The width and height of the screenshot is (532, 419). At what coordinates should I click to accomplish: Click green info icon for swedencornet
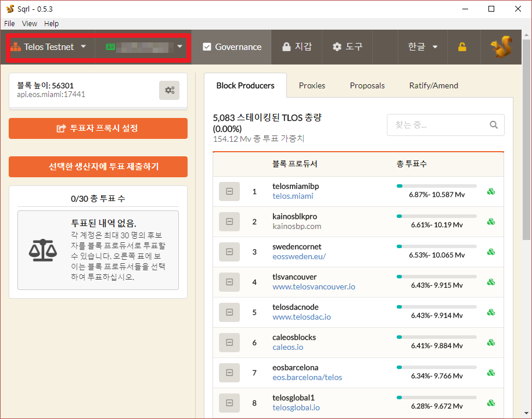click(491, 252)
